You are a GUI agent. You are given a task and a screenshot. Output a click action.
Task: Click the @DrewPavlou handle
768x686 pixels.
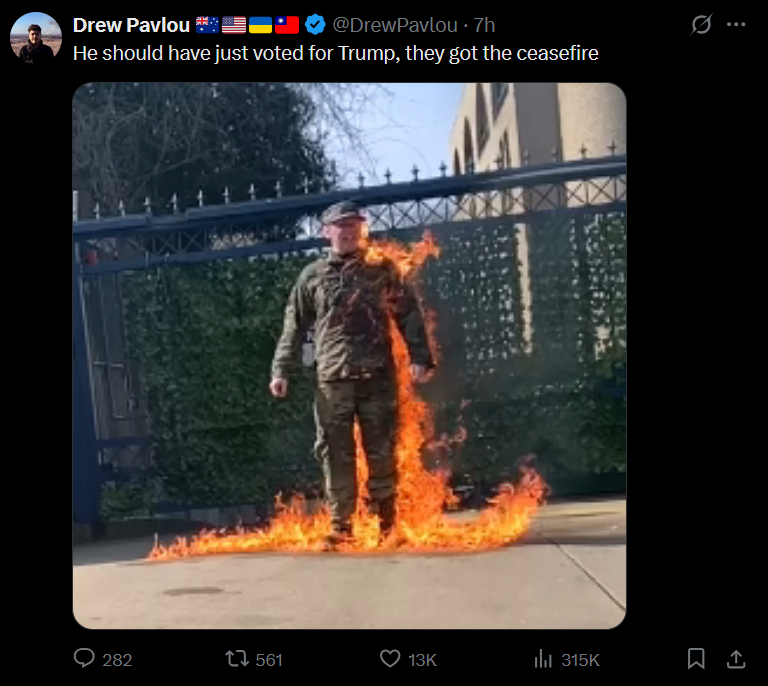395,25
